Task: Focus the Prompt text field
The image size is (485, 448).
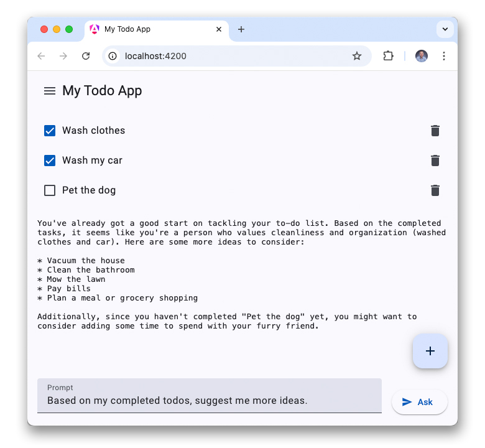Action: tap(209, 401)
